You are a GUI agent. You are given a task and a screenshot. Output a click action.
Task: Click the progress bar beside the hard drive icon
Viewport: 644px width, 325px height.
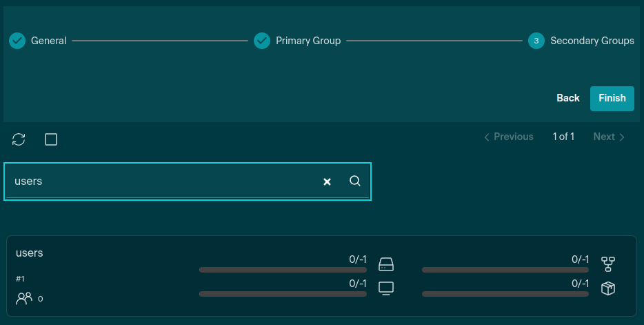coord(283,270)
